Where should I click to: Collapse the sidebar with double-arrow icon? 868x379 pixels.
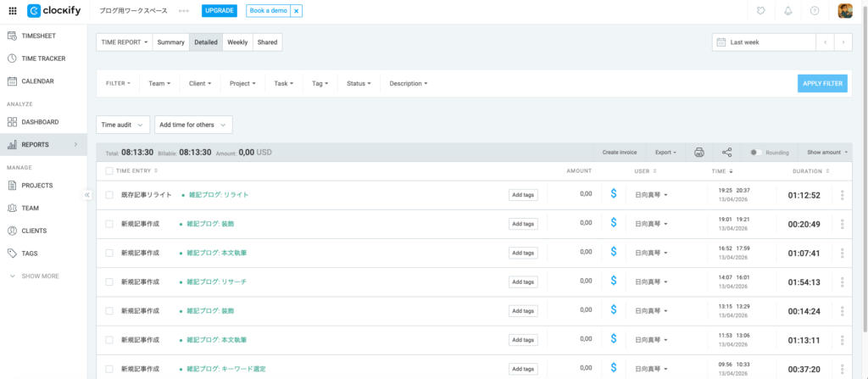pos(86,195)
